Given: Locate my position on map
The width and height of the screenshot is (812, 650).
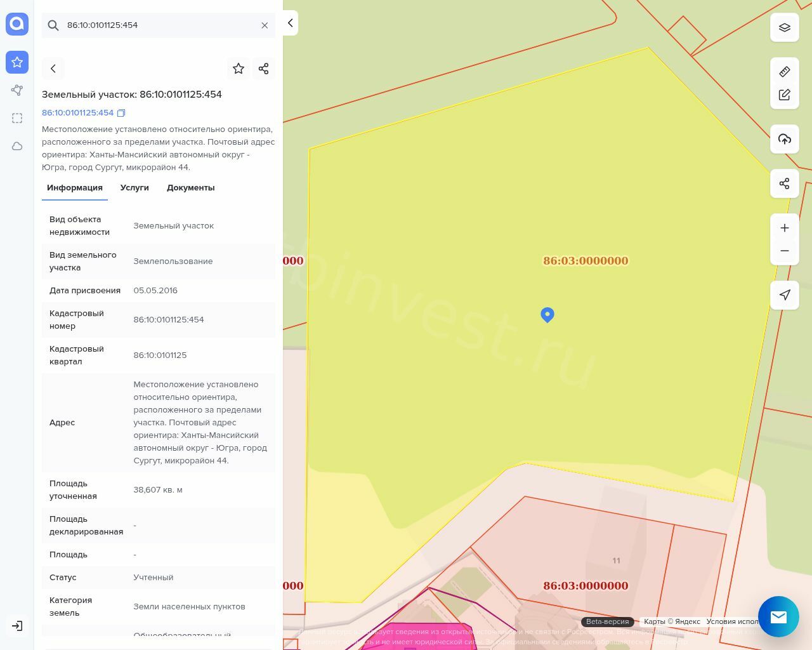Looking at the screenshot, I should point(785,295).
